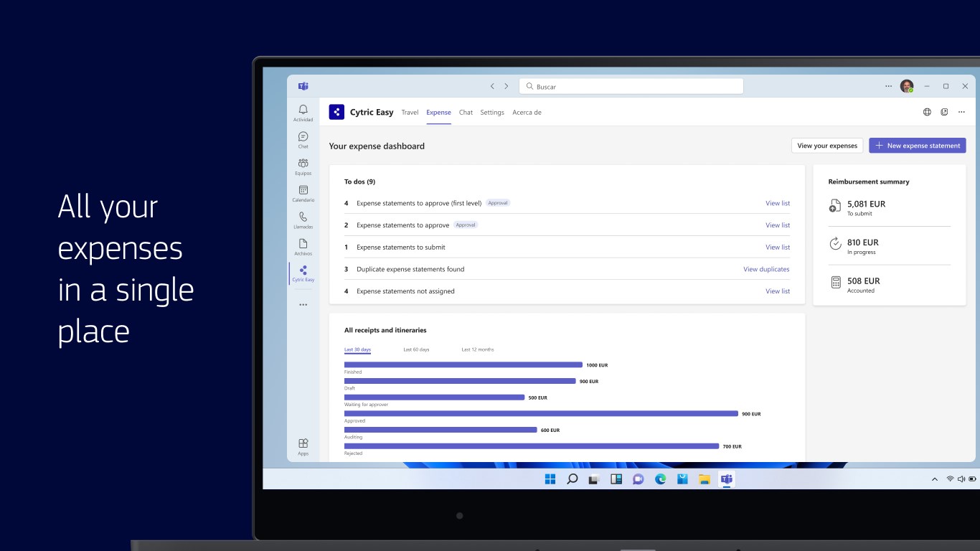The height and width of the screenshot is (551, 980).
Task: Open the Acerca de tab
Action: (x=527, y=113)
